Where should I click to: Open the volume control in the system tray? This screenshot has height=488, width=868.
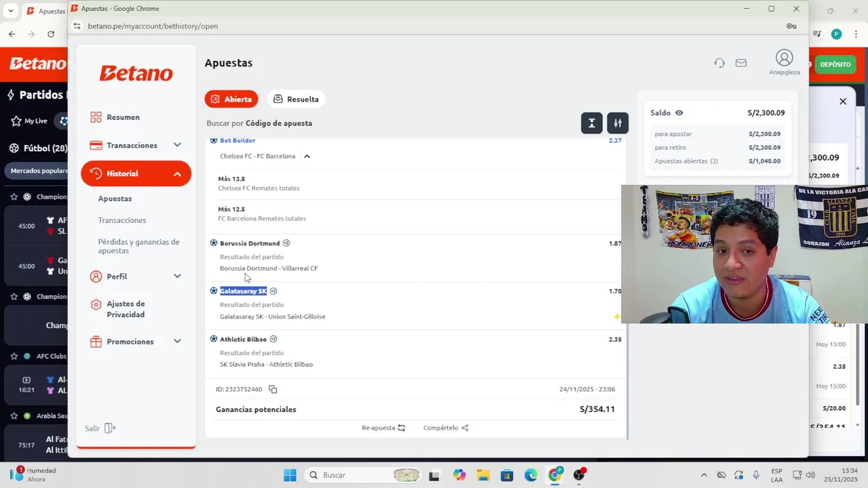(810, 475)
